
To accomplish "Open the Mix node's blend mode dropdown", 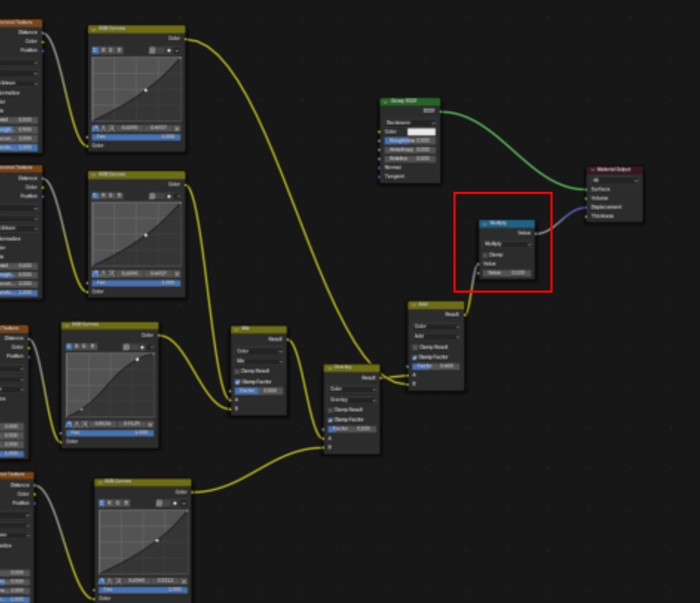I will (259, 361).
